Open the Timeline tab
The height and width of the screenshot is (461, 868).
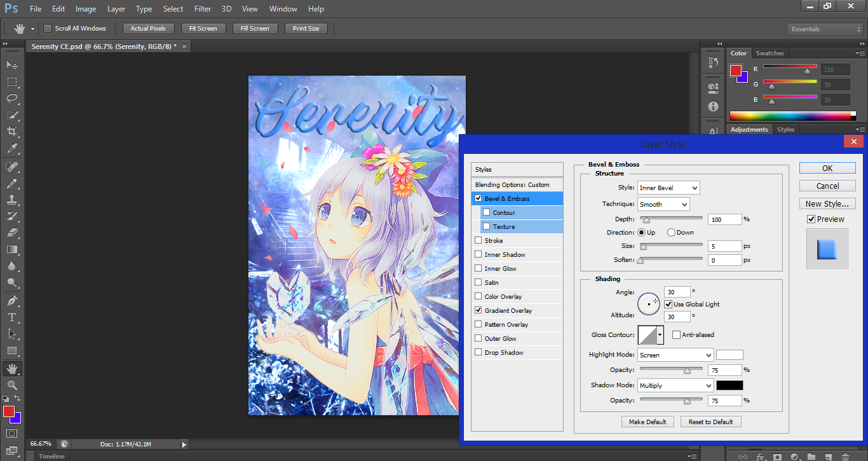tap(51, 456)
